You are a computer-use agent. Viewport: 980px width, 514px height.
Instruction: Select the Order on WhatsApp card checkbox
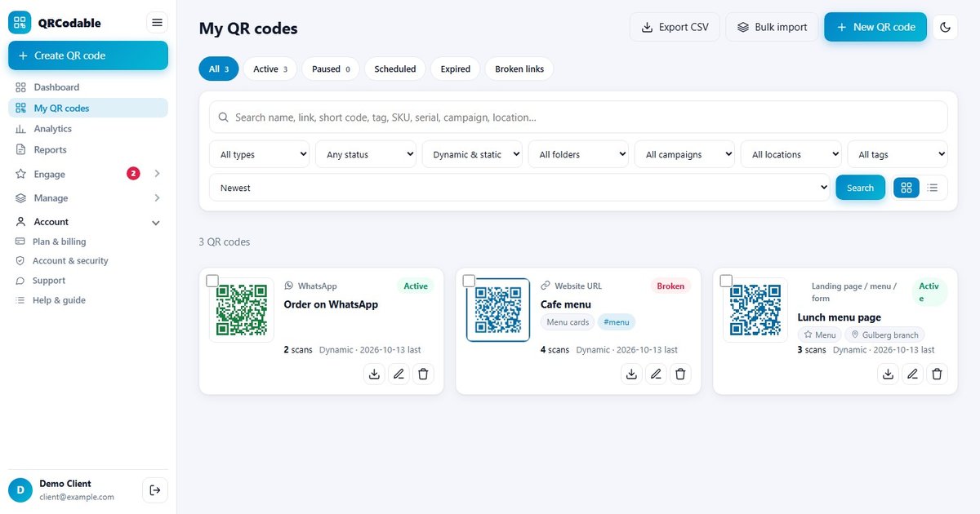pyautogui.click(x=212, y=281)
